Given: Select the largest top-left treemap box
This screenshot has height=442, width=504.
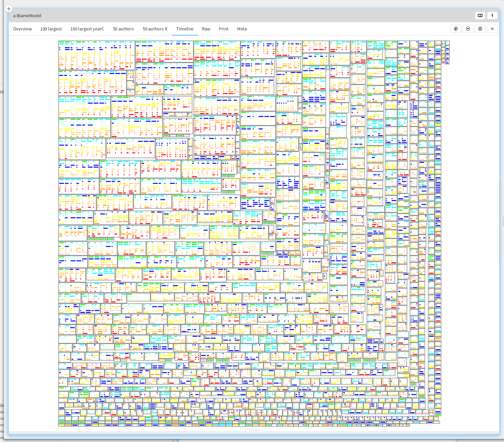Looking at the screenshot, I should [96, 55].
